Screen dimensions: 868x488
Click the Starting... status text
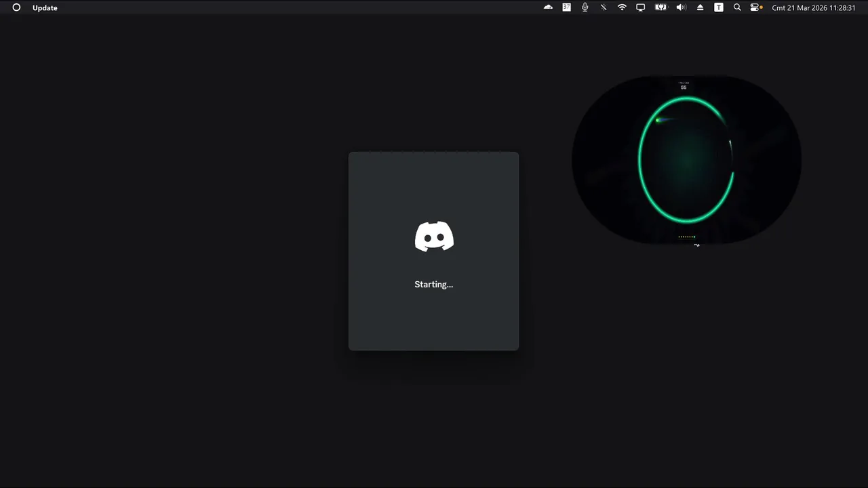[x=434, y=284]
